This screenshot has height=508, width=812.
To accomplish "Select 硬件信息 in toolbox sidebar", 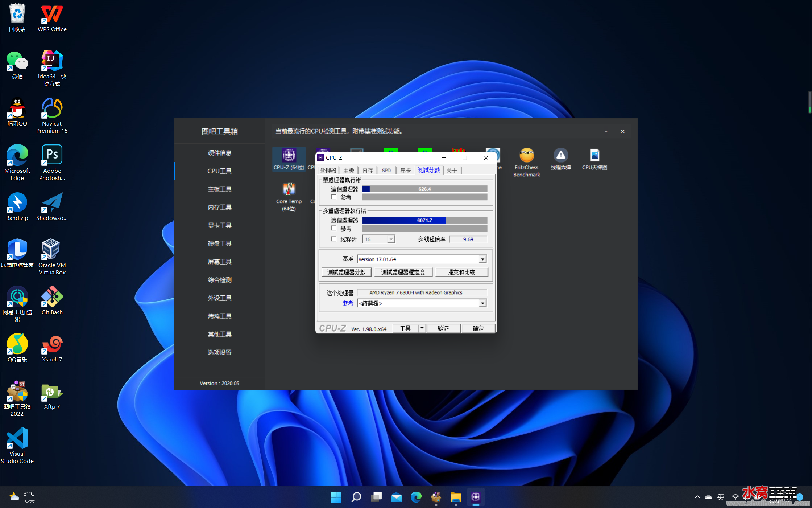I will (220, 153).
